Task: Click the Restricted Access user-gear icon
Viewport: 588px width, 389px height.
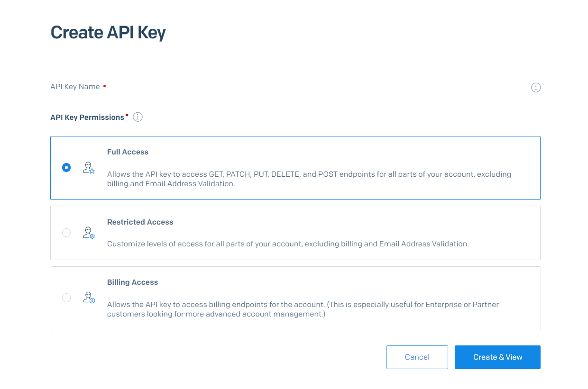Action: pyautogui.click(x=88, y=233)
